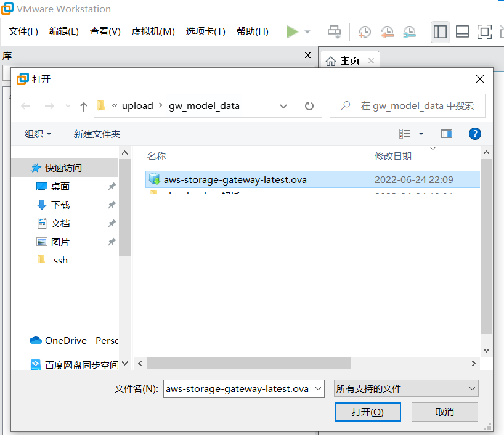Click the OVA file icon in list
The height and width of the screenshot is (437, 504).
pos(155,179)
